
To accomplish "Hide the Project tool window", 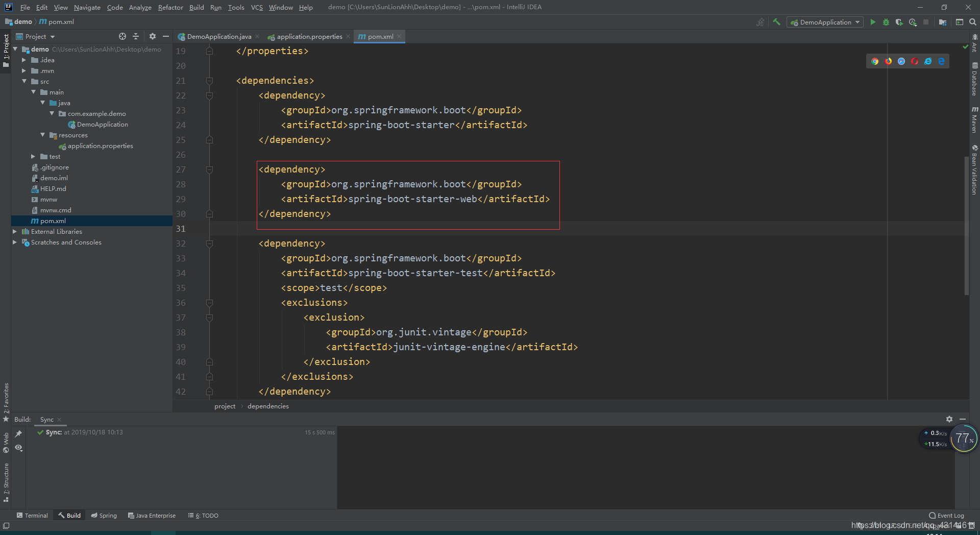I will [165, 36].
